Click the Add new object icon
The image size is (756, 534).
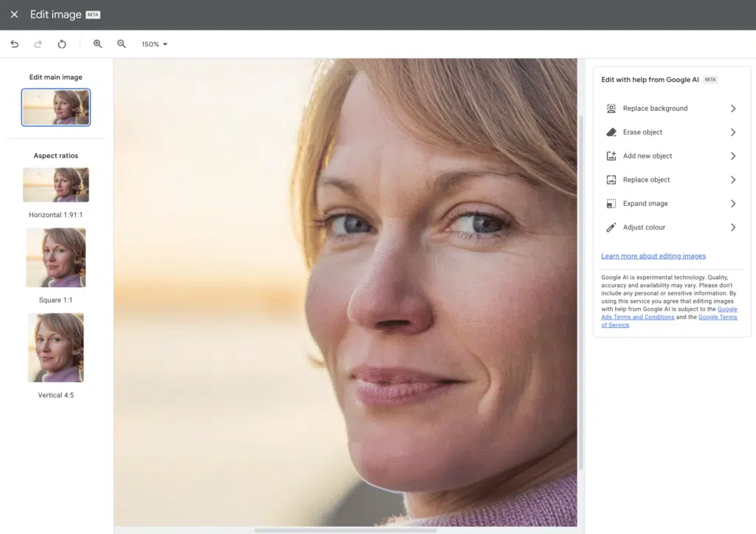pyautogui.click(x=611, y=156)
